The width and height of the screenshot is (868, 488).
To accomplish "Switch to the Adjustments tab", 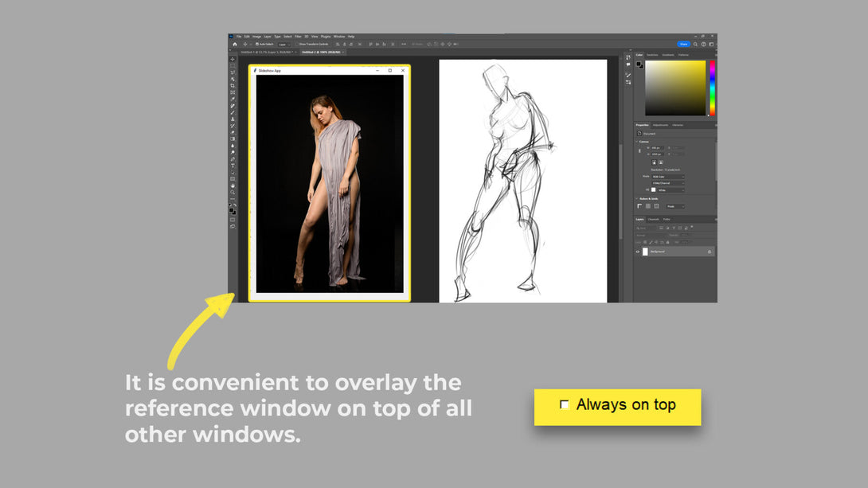I will (660, 125).
